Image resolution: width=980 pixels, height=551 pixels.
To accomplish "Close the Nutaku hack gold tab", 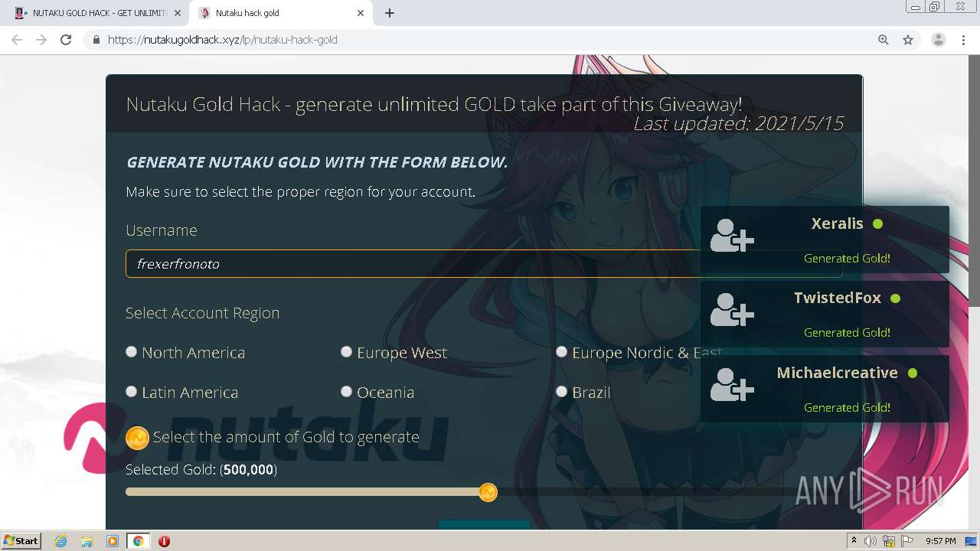I will point(361,13).
